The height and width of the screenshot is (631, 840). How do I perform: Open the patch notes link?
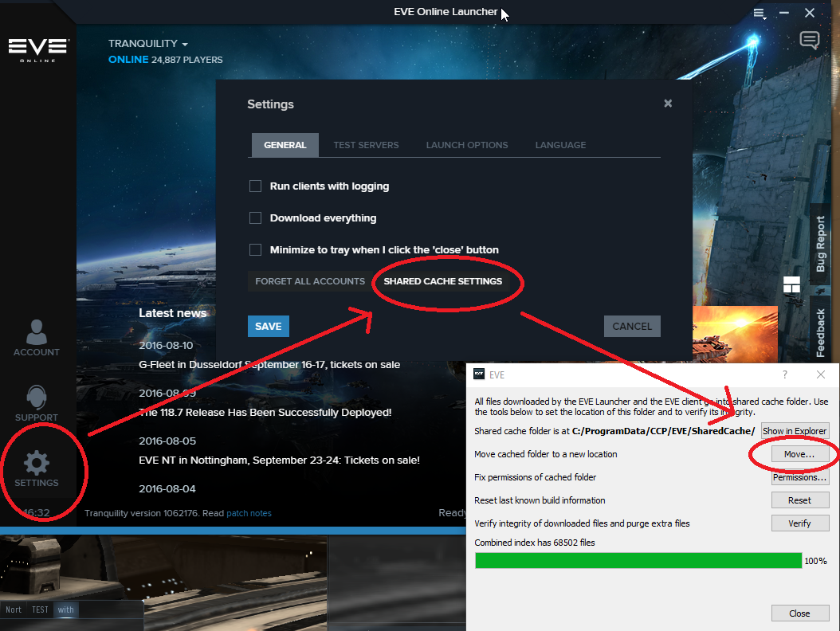249,513
